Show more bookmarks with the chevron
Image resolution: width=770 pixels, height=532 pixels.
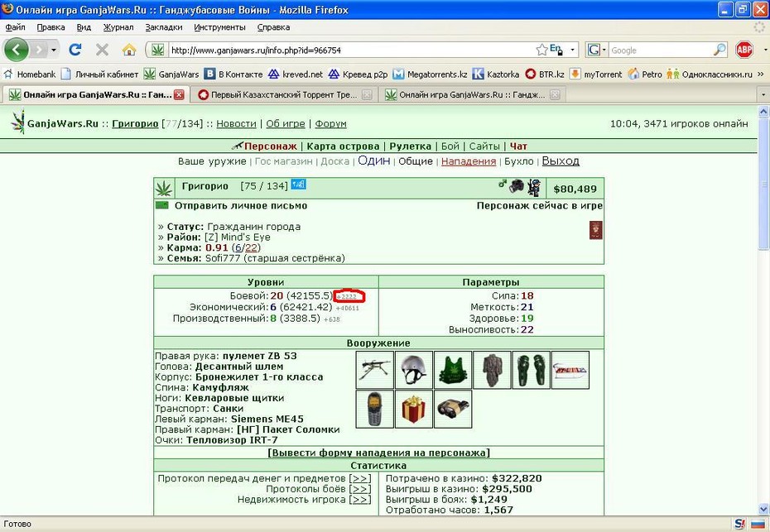(x=761, y=74)
